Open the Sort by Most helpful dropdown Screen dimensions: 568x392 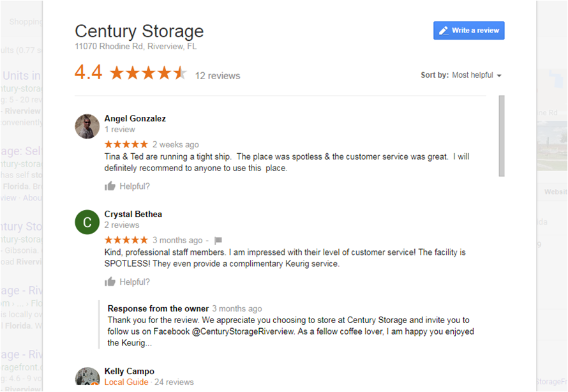point(476,75)
